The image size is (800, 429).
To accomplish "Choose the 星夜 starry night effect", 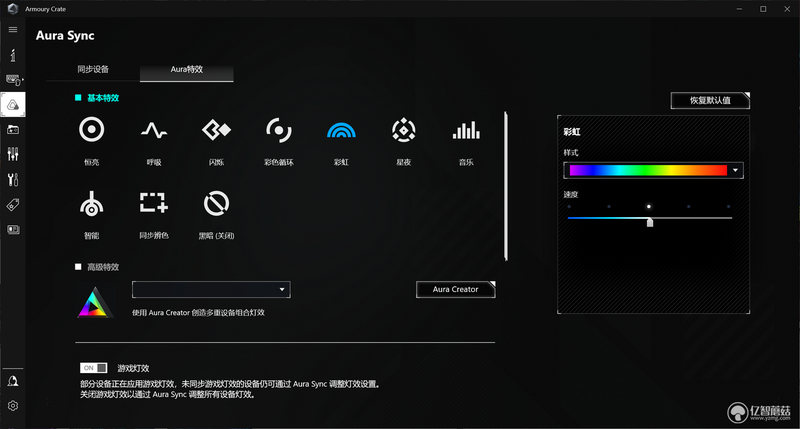I will point(404,131).
